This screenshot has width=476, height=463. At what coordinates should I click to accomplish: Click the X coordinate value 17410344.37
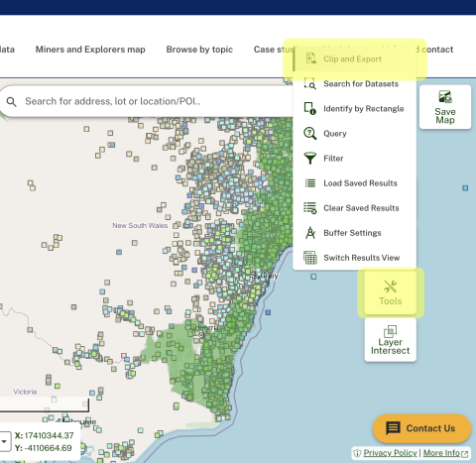click(x=49, y=435)
